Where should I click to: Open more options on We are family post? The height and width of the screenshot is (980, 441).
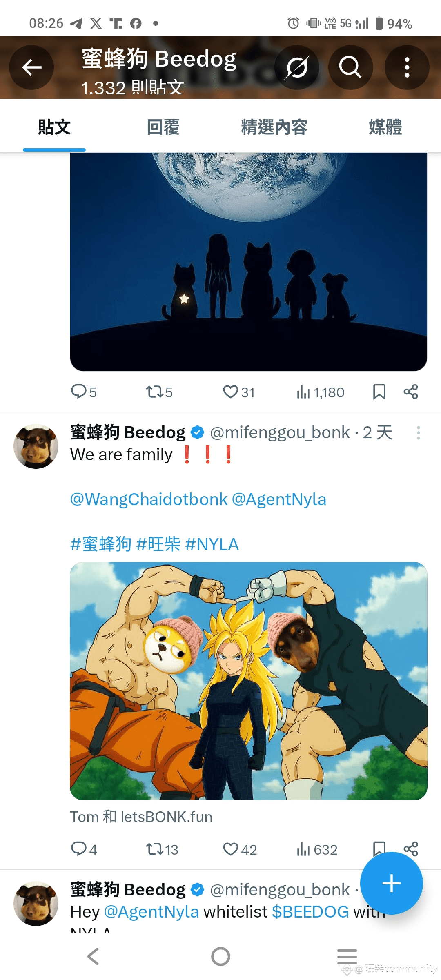point(418,433)
